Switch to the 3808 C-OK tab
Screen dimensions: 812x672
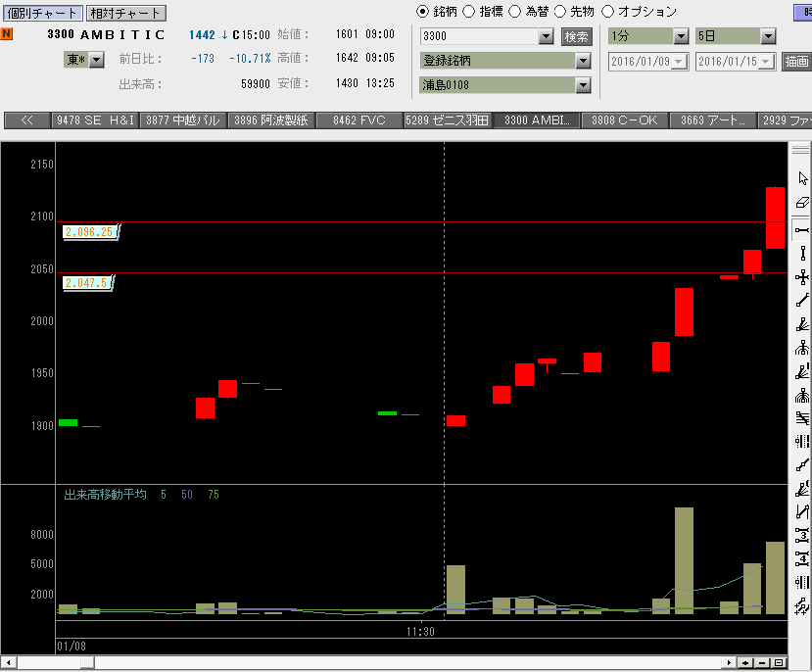pyautogui.click(x=625, y=120)
